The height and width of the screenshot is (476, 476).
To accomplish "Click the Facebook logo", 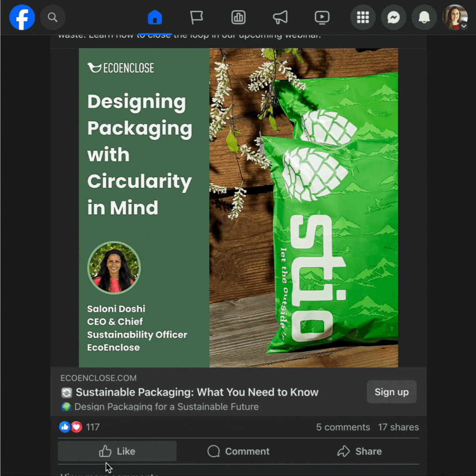I will pyautogui.click(x=22, y=17).
